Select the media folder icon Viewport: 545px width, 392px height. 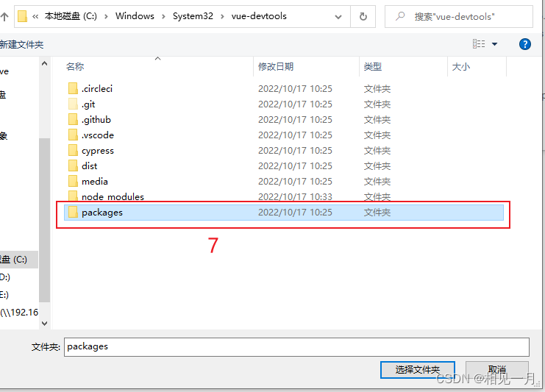(x=73, y=181)
